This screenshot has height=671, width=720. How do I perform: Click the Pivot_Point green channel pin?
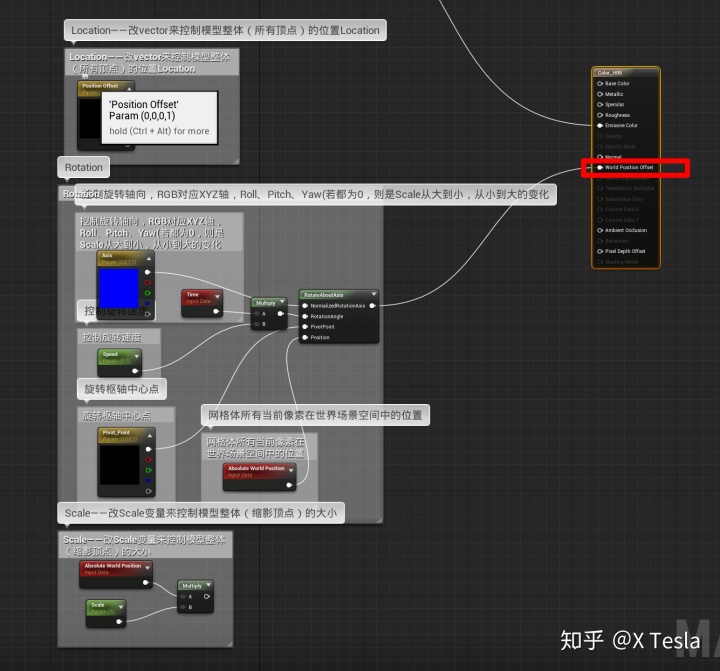coord(148,470)
